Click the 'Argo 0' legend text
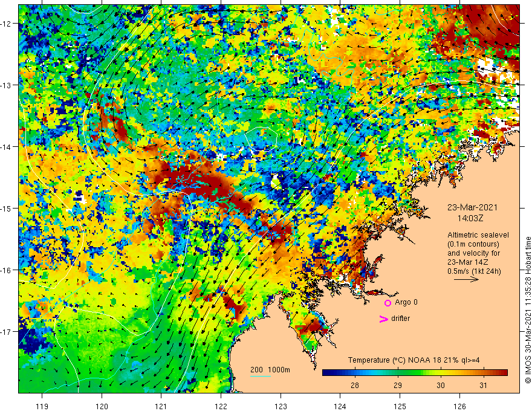 click(406, 302)
